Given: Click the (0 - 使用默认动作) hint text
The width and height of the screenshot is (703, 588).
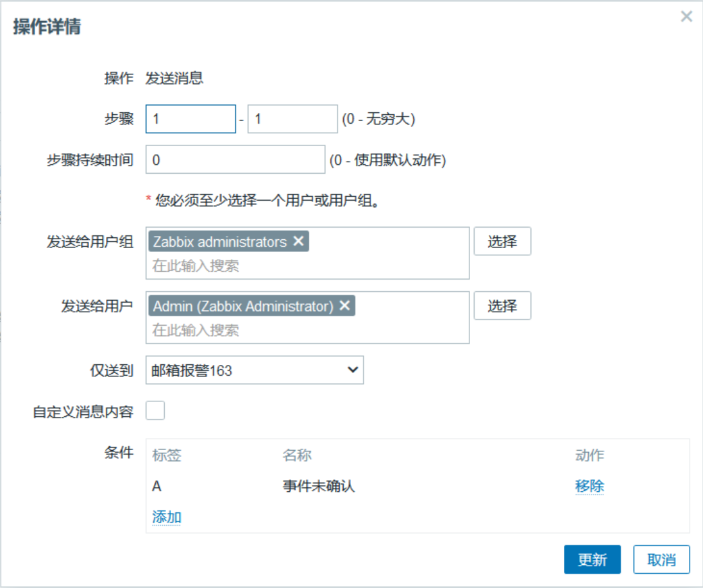Looking at the screenshot, I should pos(387,160).
